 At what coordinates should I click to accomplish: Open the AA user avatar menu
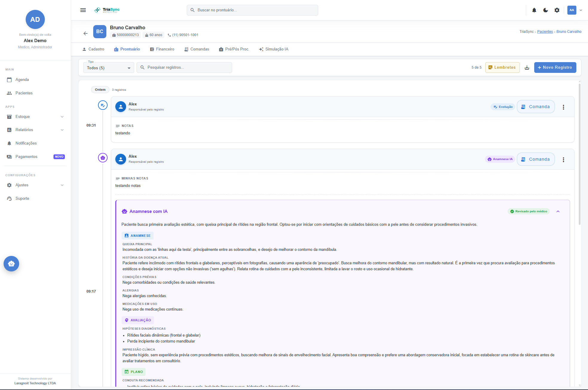[572, 10]
